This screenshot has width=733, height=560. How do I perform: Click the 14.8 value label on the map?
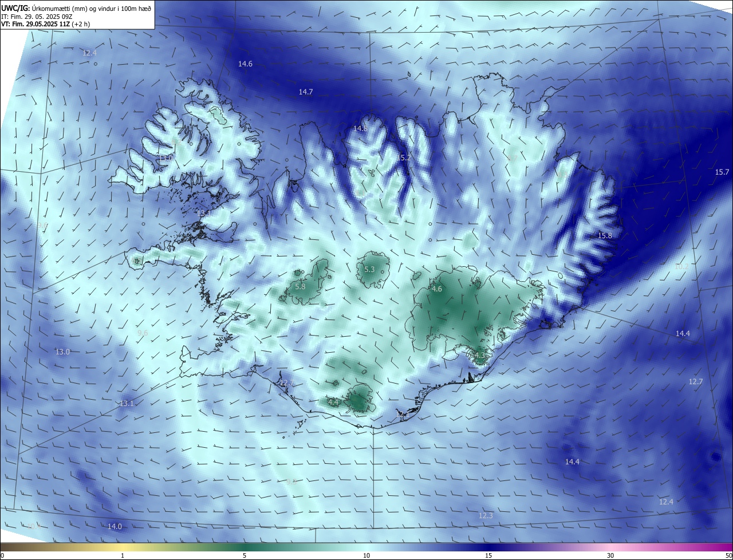click(360, 128)
